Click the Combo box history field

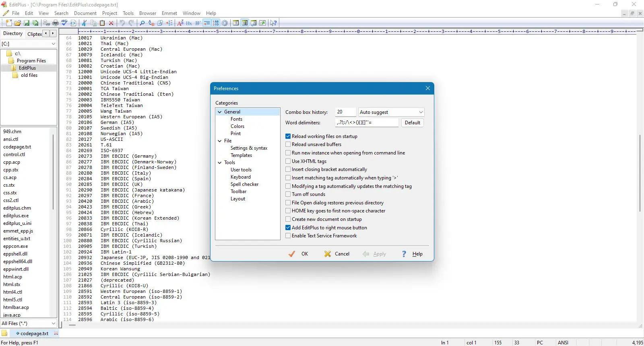(346, 112)
